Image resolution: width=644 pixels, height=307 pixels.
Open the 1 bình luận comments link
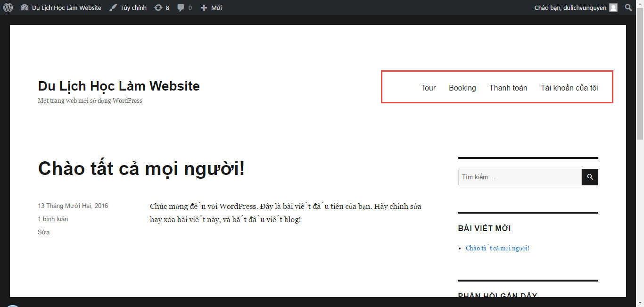pyautogui.click(x=53, y=219)
